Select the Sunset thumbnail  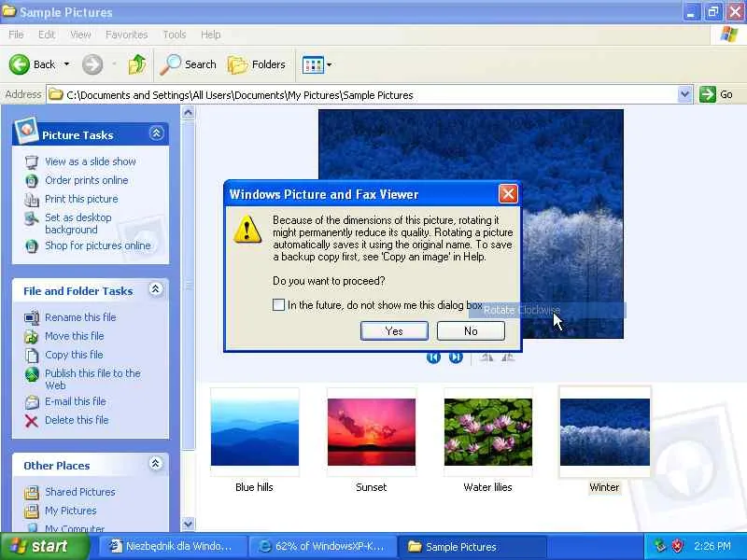click(372, 432)
